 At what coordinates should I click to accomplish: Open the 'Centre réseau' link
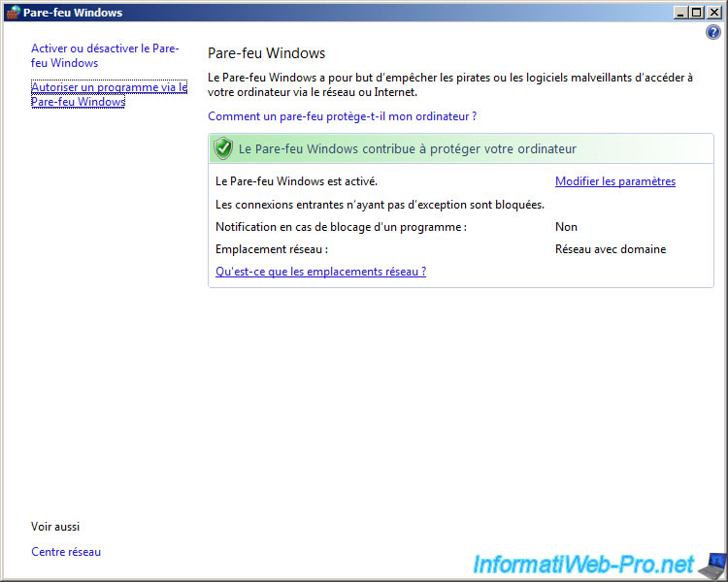coord(66,551)
